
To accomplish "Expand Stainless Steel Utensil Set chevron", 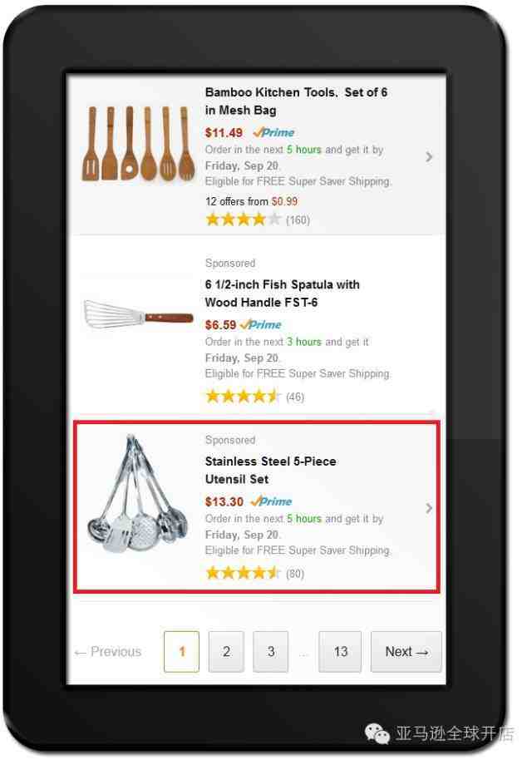I will click(x=429, y=508).
